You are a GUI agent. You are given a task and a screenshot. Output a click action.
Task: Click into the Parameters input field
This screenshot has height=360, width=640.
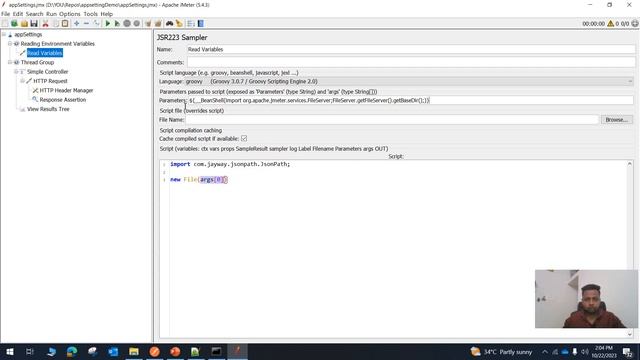coord(411,100)
